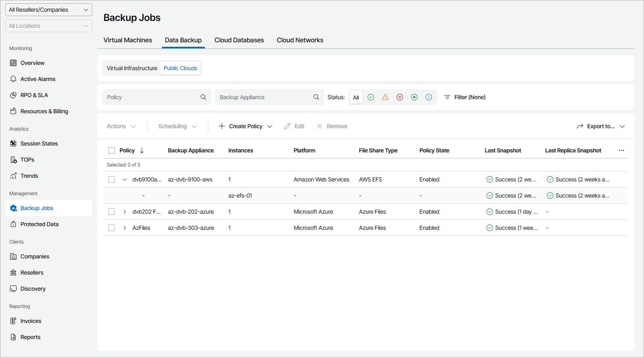
Task: Filter by warning status triangle icon
Action: point(385,97)
